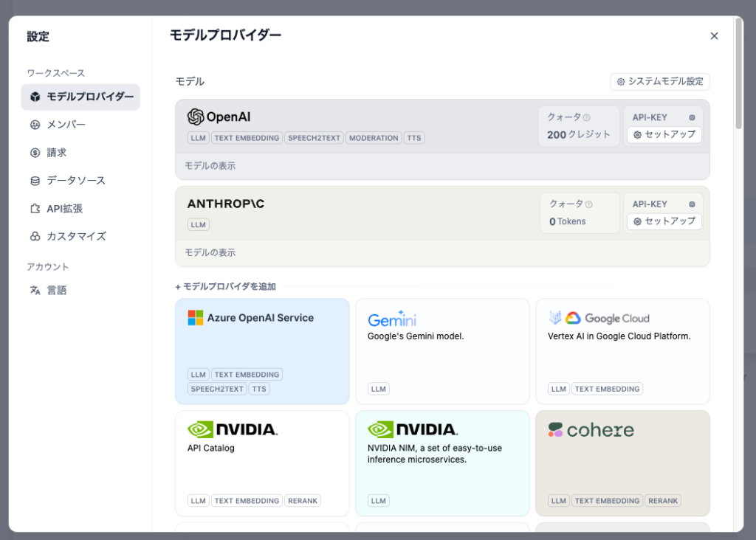The image size is (756, 540).
Task: Click "Google's Gemini model." description
Action: tap(416, 336)
